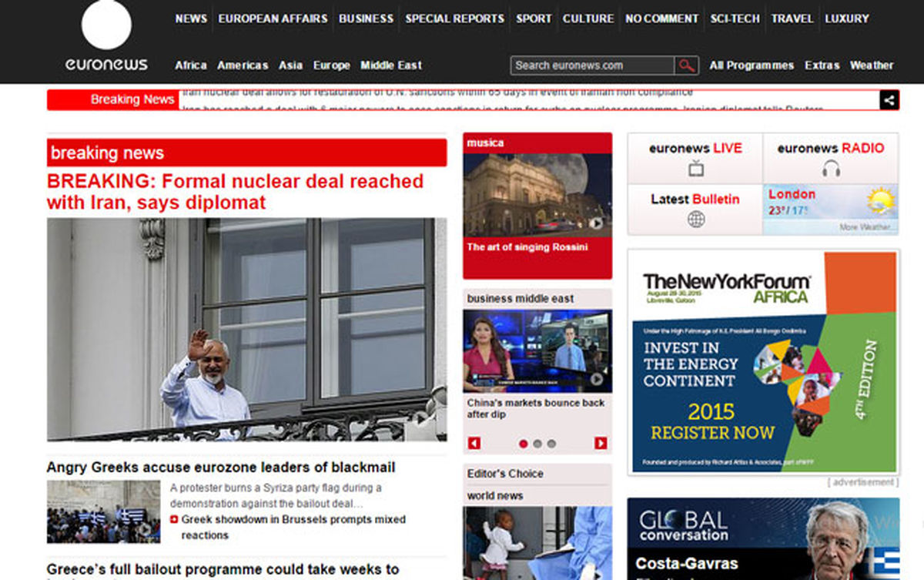Open euronews LIVE via the TV icon
The height and width of the screenshot is (580, 924).
(x=696, y=168)
